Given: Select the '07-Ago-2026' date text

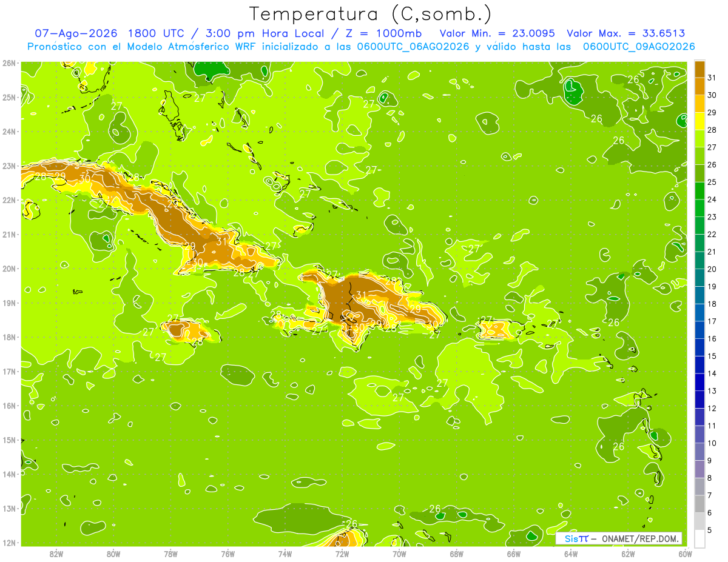Looking at the screenshot, I should 75,33.
